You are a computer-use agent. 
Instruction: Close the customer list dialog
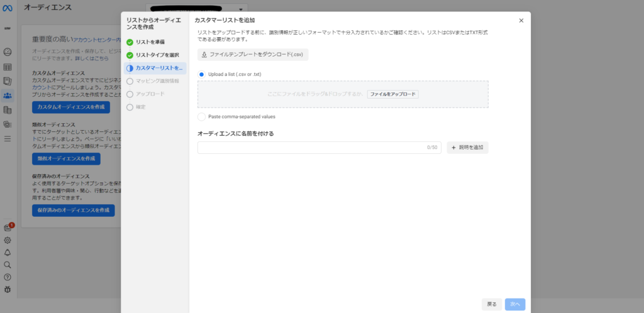(x=521, y=21)
